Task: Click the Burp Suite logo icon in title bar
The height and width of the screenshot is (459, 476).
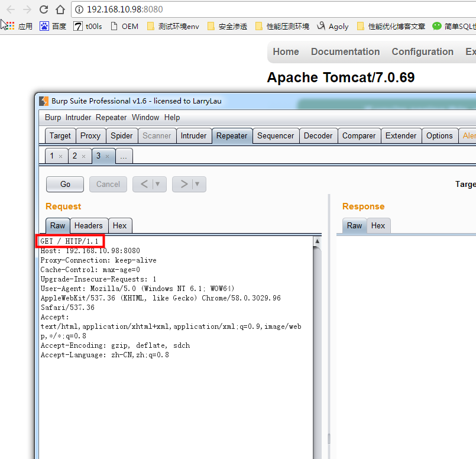Action: [44, 101]
